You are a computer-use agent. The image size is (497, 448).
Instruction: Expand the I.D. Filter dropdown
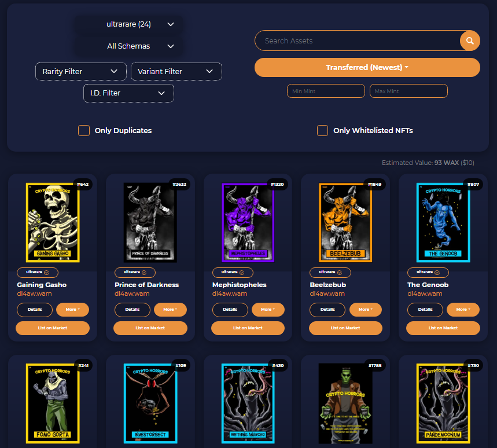coord(128,93)
